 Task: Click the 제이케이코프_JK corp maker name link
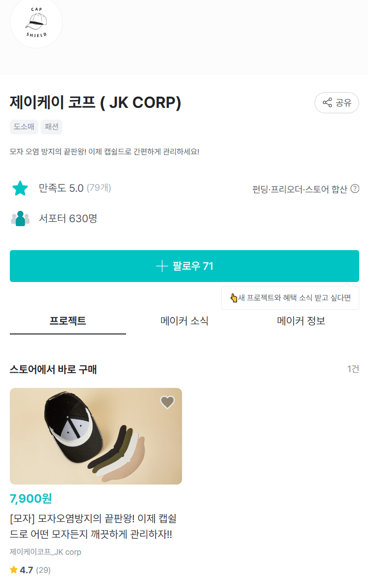tap(45, 552)
